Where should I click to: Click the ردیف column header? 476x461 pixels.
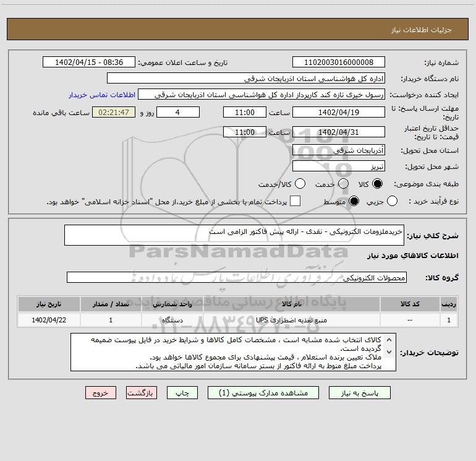[449, 304]
